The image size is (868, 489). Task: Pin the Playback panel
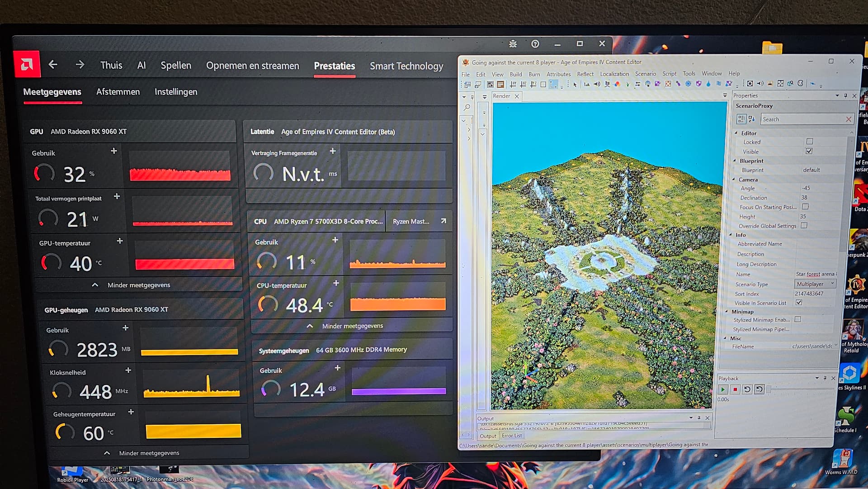click(825, 378)
